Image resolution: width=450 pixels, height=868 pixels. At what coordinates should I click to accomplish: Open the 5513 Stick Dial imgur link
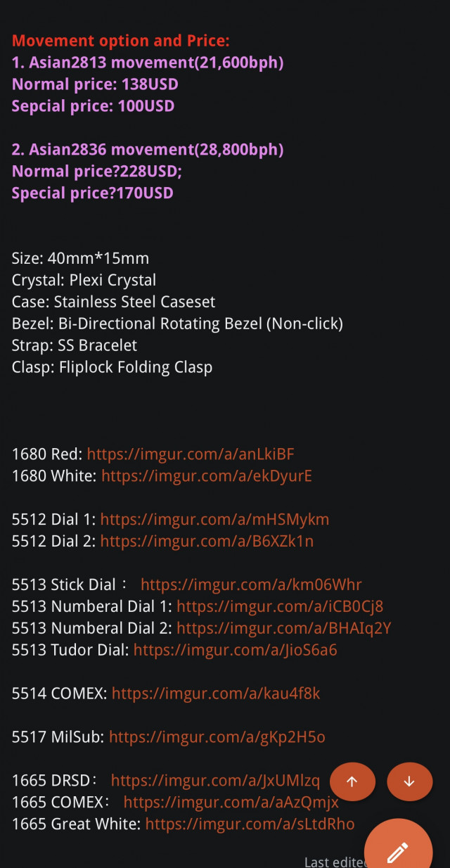251,585
